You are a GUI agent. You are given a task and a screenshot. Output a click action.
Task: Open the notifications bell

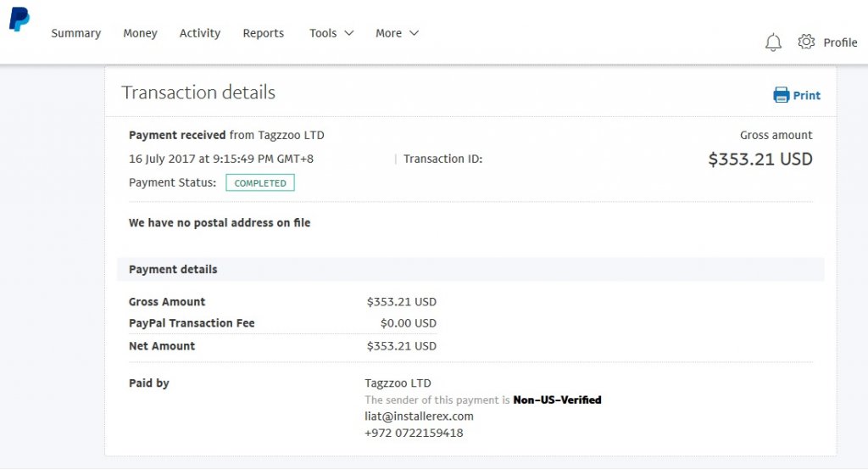tap(773, 42)
